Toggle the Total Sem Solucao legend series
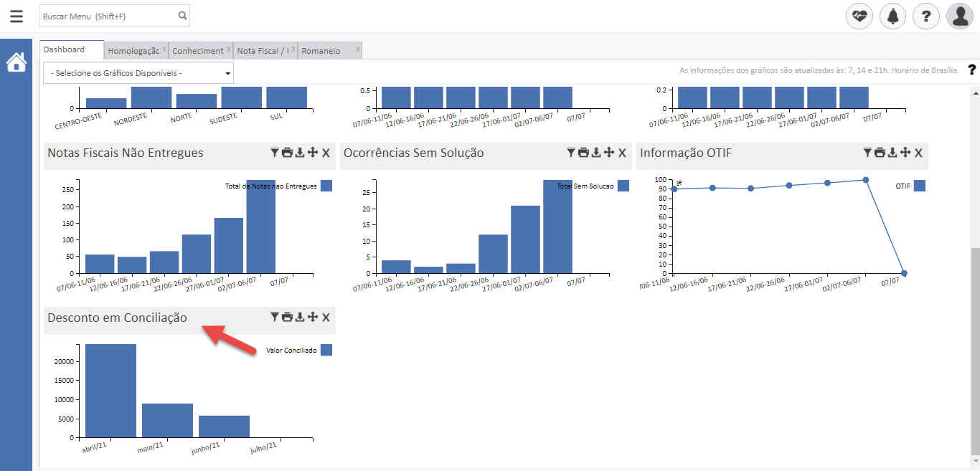Viewport: 980px width, 471px height. (623, 186)
